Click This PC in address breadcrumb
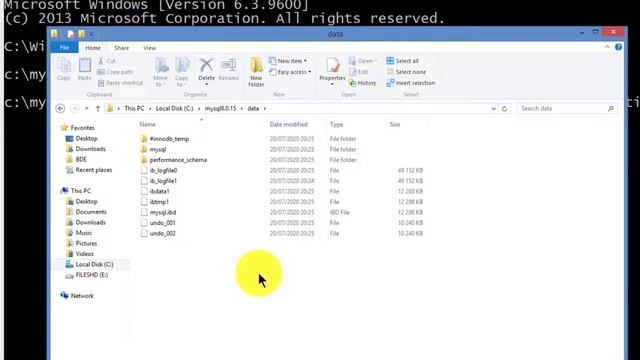The width and height of the screenshot is (640, 360). (134, 109)
